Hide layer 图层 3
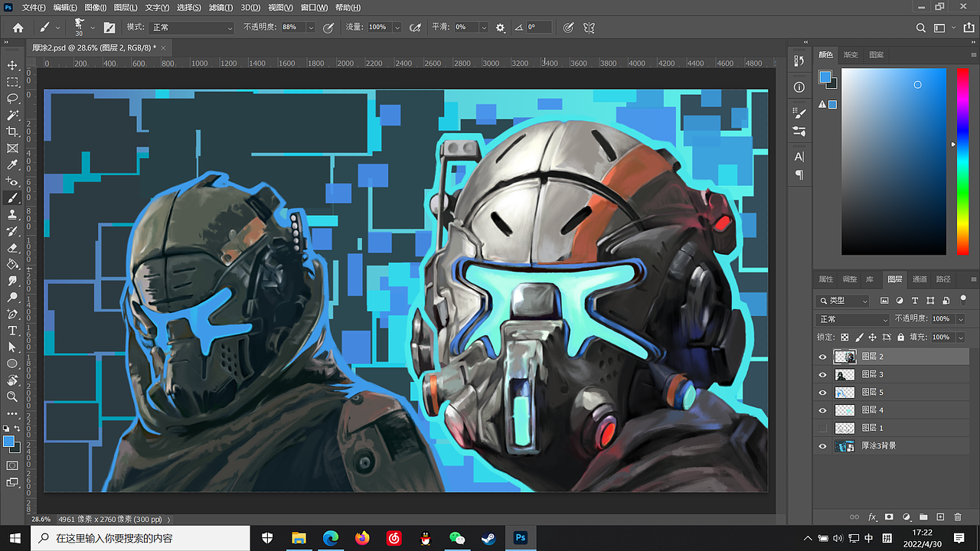Screen dimensions: 980x551 [x=823, y=374]
